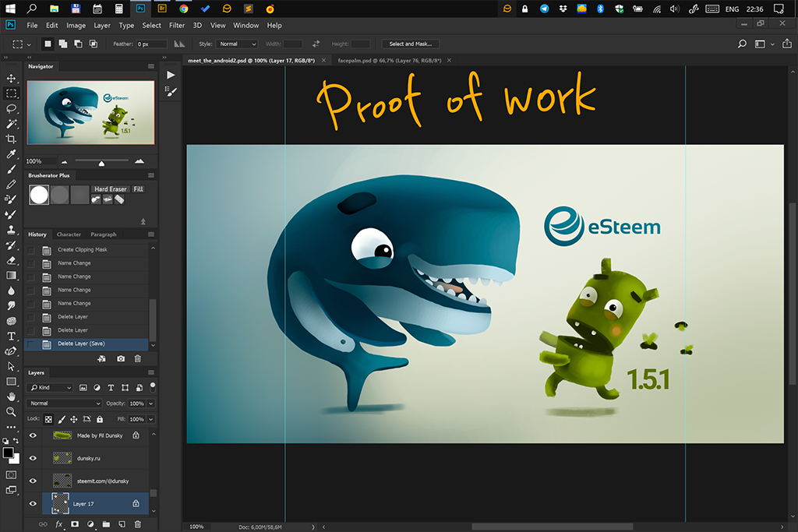Open the Layers panel menu
This screenshot has width=798, height=532.
[151, 373]
